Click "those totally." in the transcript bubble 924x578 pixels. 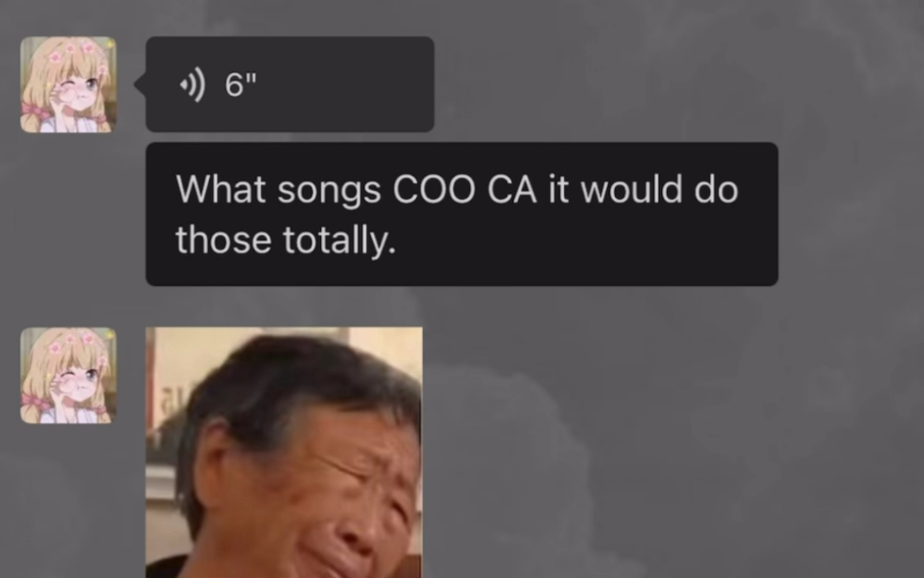(285, 240)
